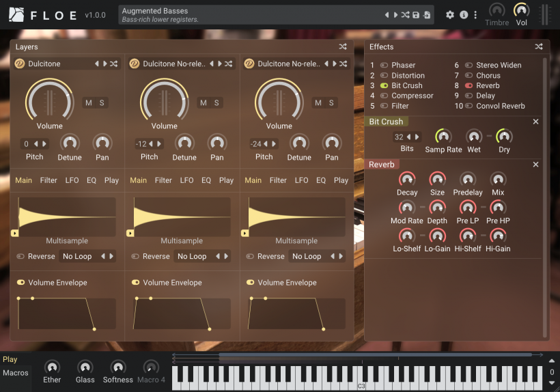The width and height of the screenshot is (560, 392).
Task: Click the third layer Pan knob
Action: point(332,143)
